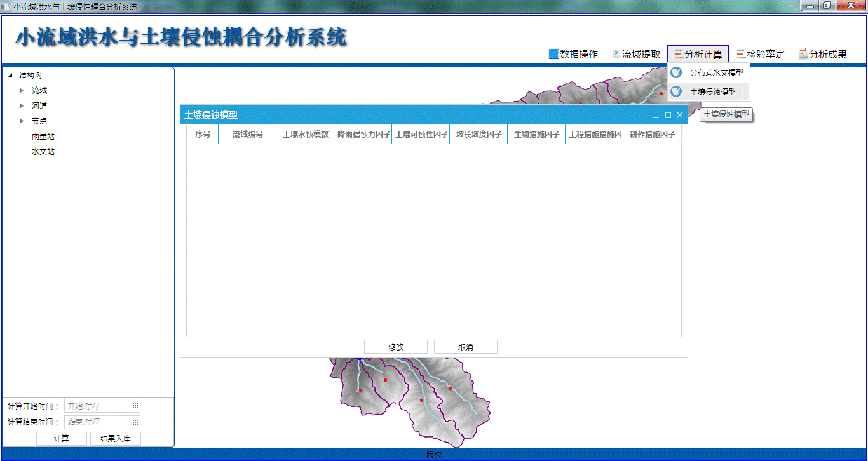Click the 计算 button
Viewport: 868px width, 461px height.
(x=62, y=439)
